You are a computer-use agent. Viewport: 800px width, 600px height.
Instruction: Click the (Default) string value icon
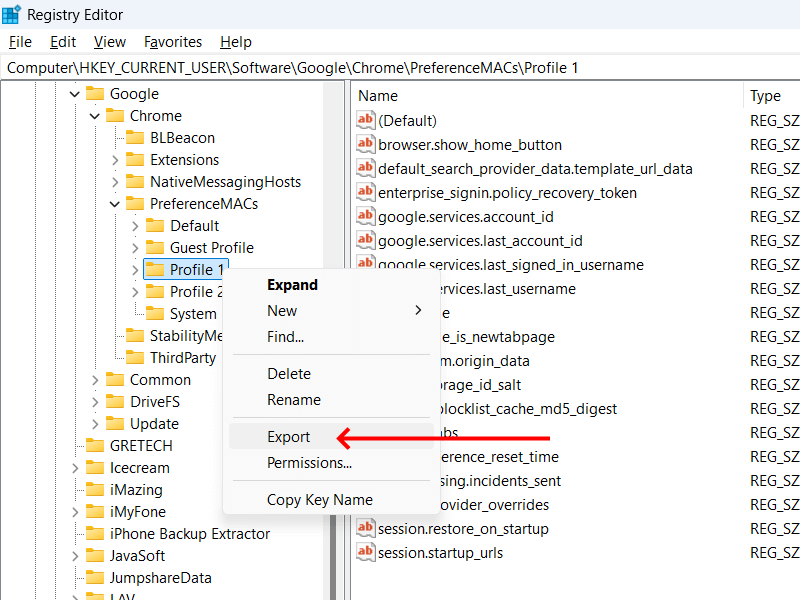365,120
